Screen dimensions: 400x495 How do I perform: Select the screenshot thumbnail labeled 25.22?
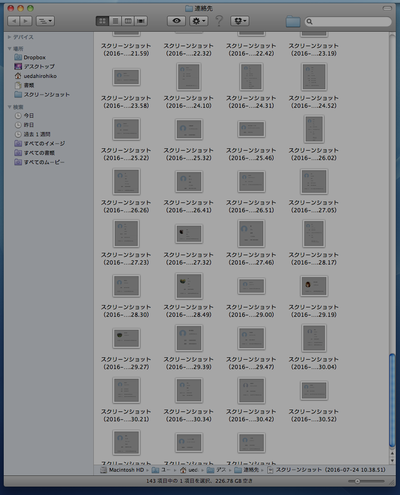pyautogui.click(x=126, y=129)
